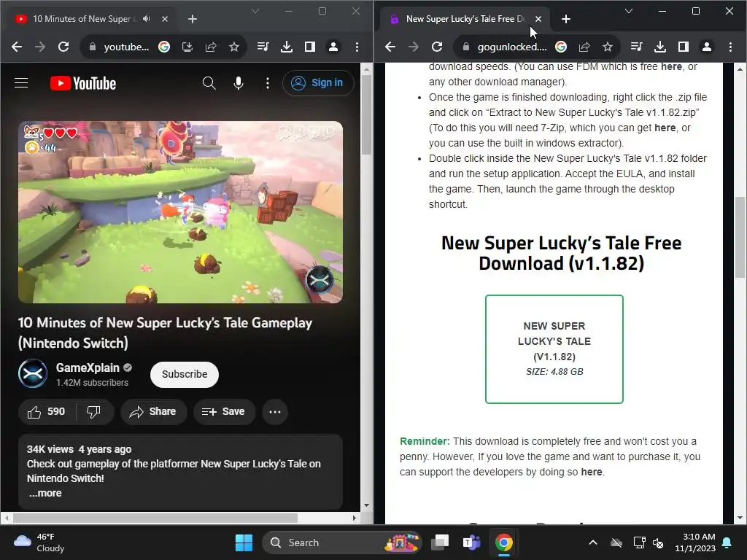Share the New Super Lucky's Tale video
The image size is (747, 560).
(153, 411)
